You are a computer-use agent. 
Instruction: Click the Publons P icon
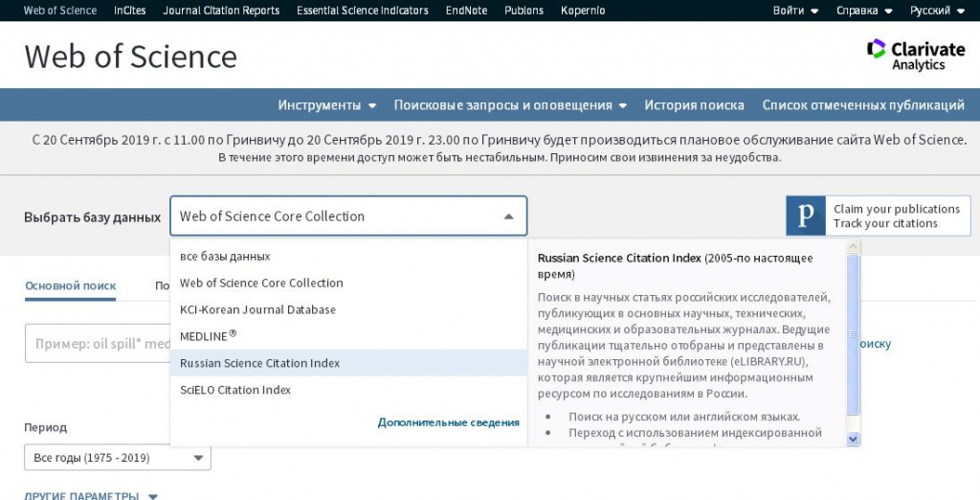pyautogui.click(x=806, y=216)
